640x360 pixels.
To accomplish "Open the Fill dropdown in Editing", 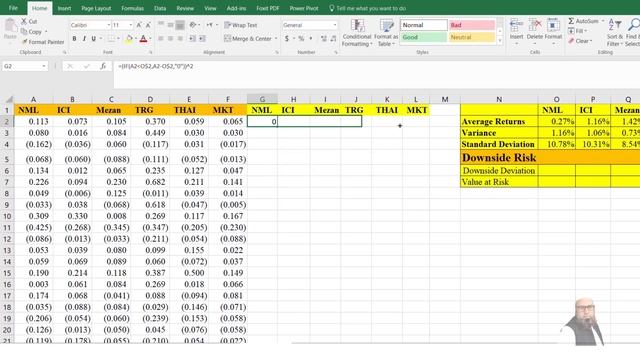I will click(578, 31).
